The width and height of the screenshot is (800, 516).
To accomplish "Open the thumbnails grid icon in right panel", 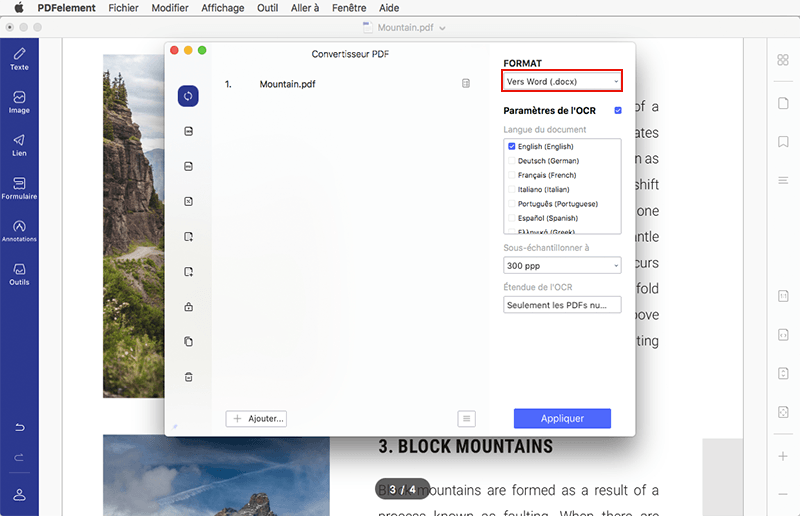I will (783, 60).
